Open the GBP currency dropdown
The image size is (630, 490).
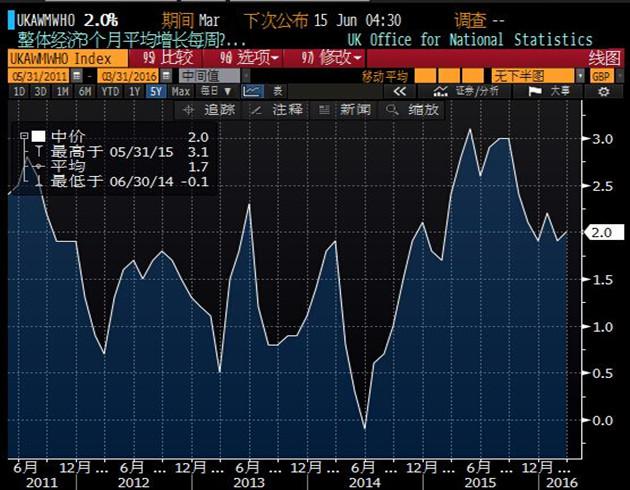(x=603, y=76)
